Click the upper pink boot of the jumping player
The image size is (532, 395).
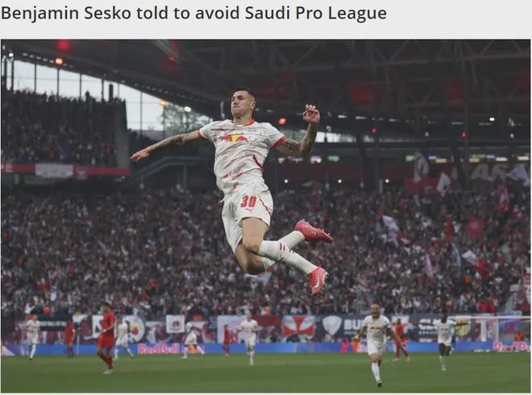[x=314, y=231]
